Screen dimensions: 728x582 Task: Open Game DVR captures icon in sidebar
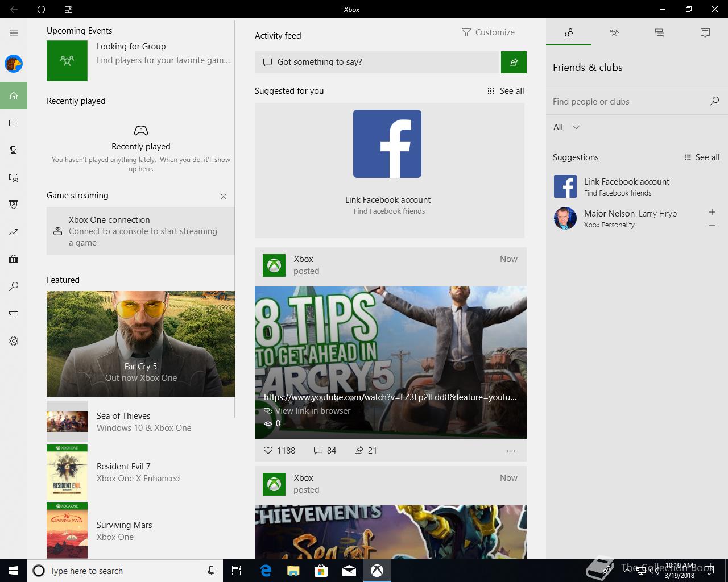pyautogui.click(x=14, y=177)
